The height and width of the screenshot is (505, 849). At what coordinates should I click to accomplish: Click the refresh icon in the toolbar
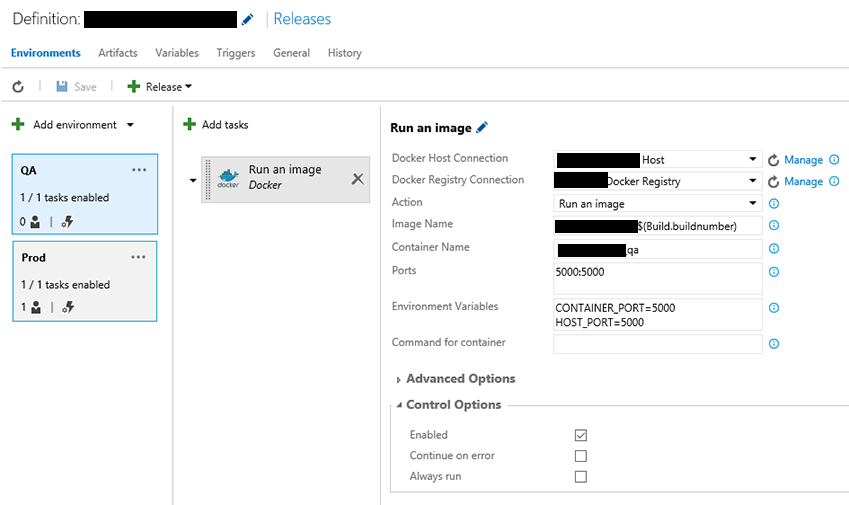(x=18, y=87)
